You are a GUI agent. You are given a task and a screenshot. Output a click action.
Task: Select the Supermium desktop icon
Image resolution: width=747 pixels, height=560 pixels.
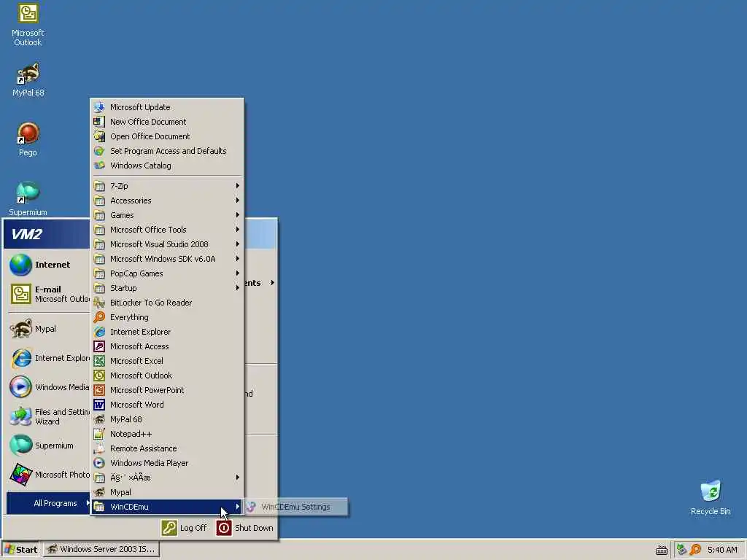point(28,198)
